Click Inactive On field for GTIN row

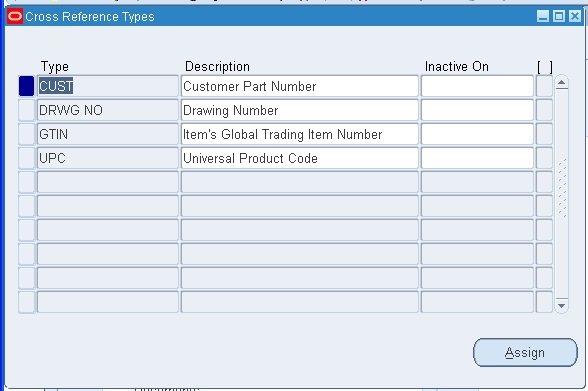[x=477, y=134]
